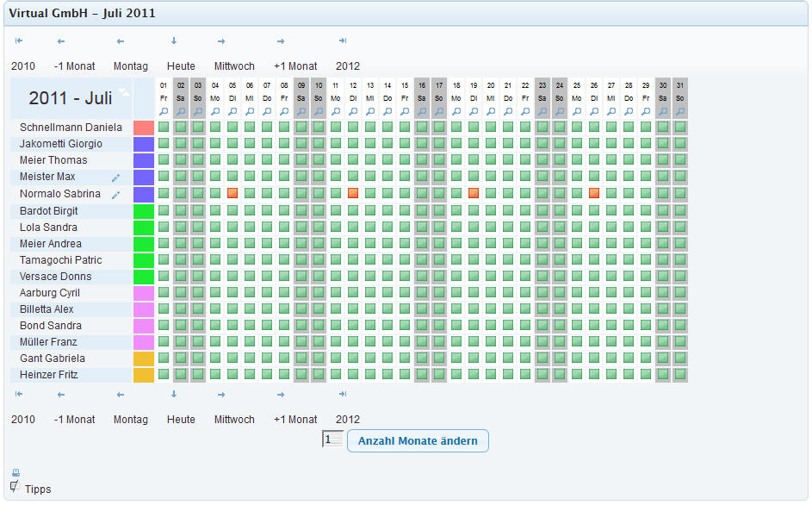The height and width of the screenshot is (505, 812).
Task: Click the magnifier icon under day 31
Action: [680, 111]
